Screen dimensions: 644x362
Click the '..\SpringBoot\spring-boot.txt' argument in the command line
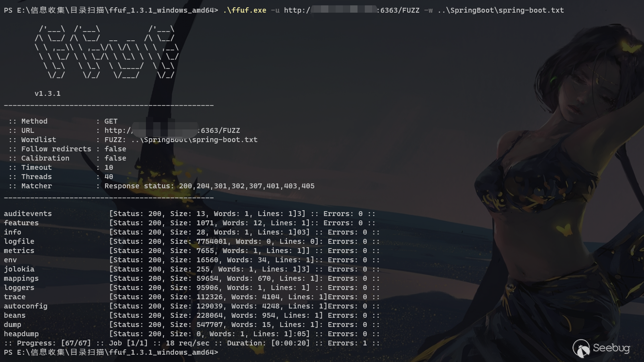pyautogui.click(x=501, y=10)
